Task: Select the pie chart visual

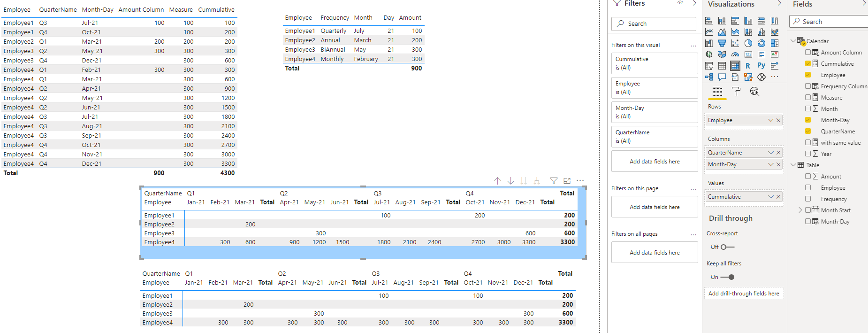Action: click(x=748, y=43)
